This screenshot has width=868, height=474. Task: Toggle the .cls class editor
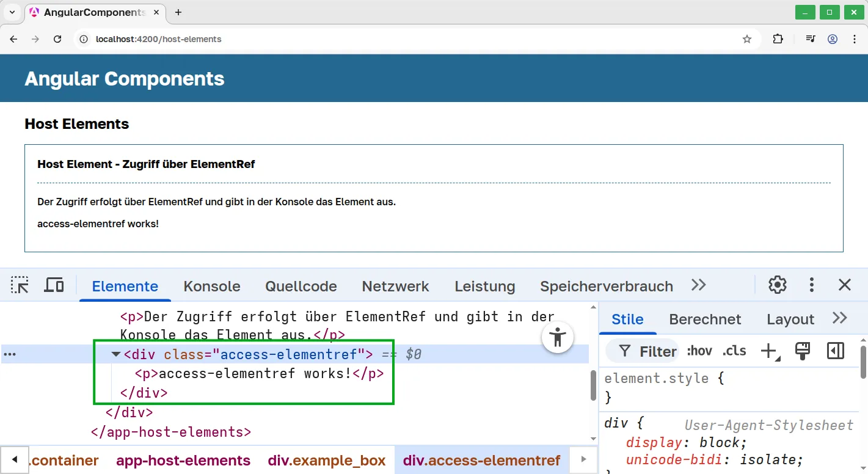[x=734, y=351]
